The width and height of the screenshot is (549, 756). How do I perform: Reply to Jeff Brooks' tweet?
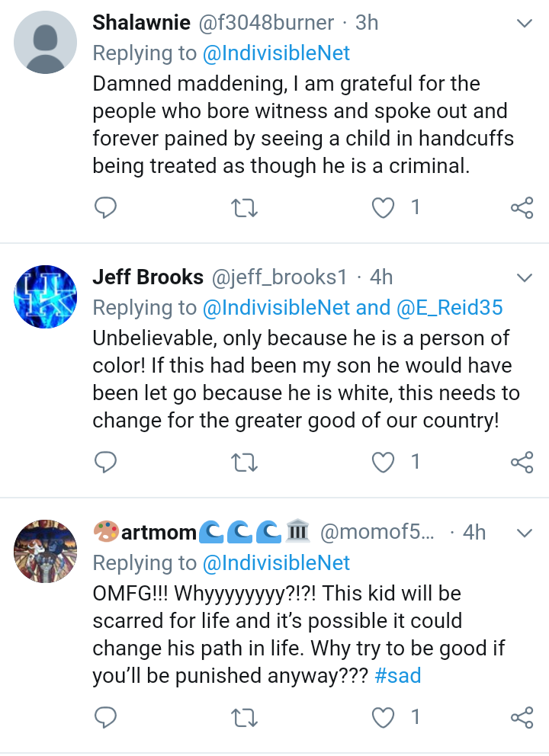coord(105,462)
